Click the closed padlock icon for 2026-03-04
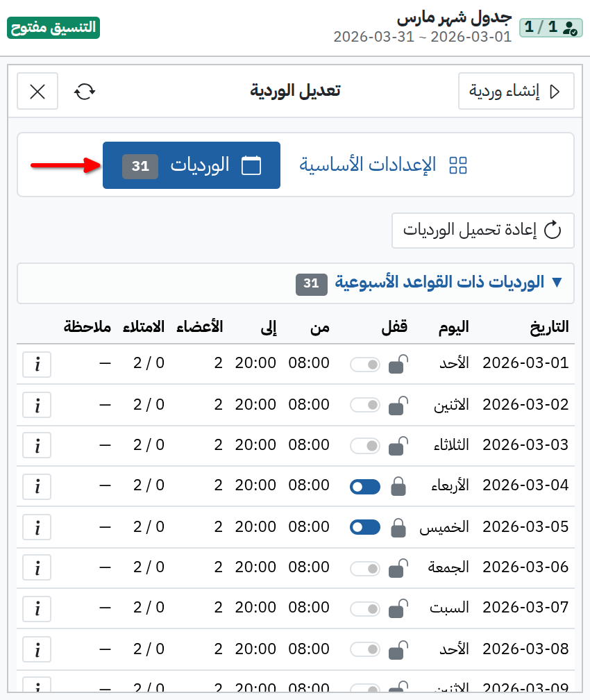 [x=398, y=486]
